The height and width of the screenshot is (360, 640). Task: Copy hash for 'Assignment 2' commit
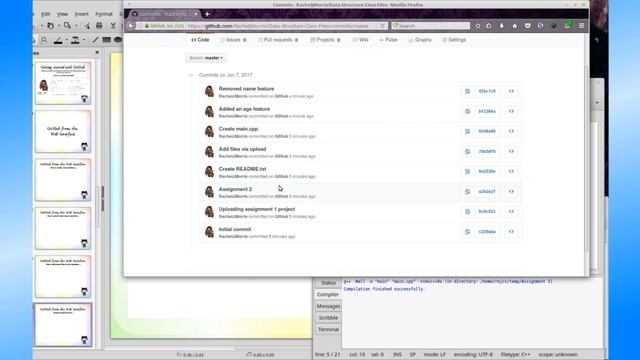[x=467, y=191]
